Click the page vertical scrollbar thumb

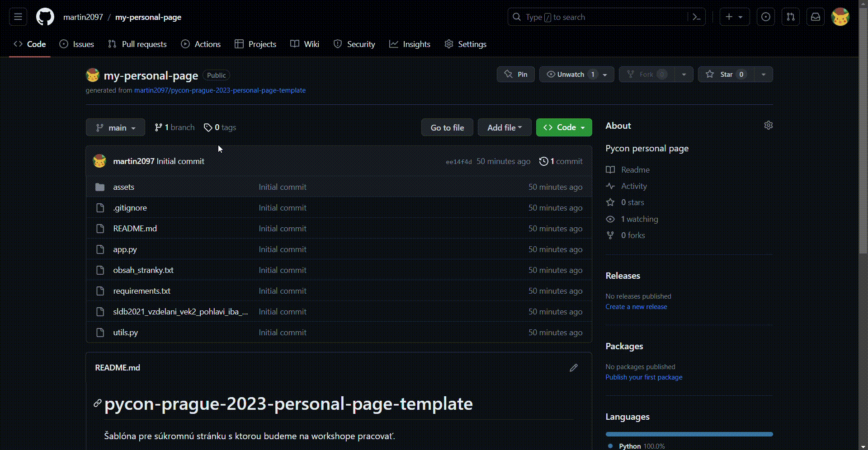863,131
